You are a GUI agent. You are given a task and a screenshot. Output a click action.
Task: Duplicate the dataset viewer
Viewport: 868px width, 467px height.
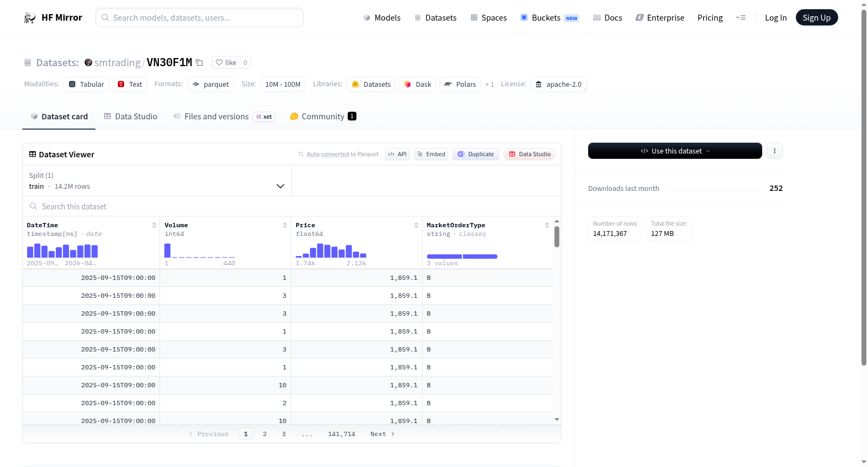pyautogui.click(x=476, y=154)
